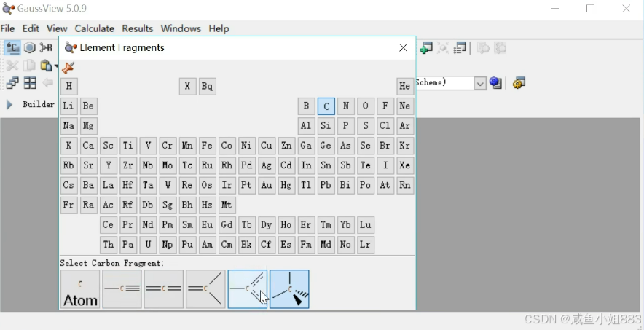The height and width of the screenshot is (330, 644).
Task: Select the double-double bond carbon fragment
Action: 164,289
